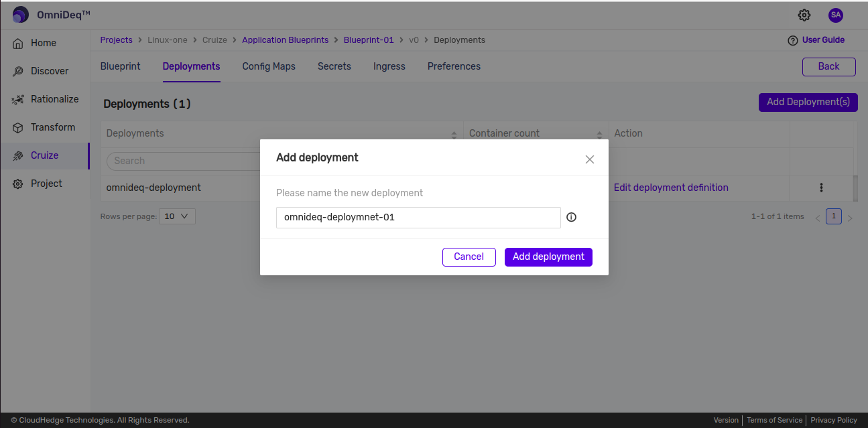Click the Projects breadcrumb link
Image resolution: width=868 pixels, height=428 pixels.
tap(117, 40)
